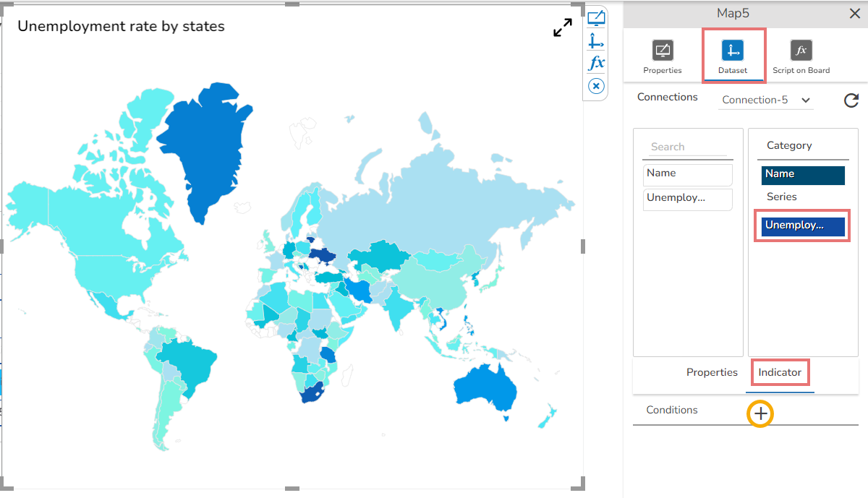
Task: Click the monitor-edit icon beside the map
Action: point(595,18)
